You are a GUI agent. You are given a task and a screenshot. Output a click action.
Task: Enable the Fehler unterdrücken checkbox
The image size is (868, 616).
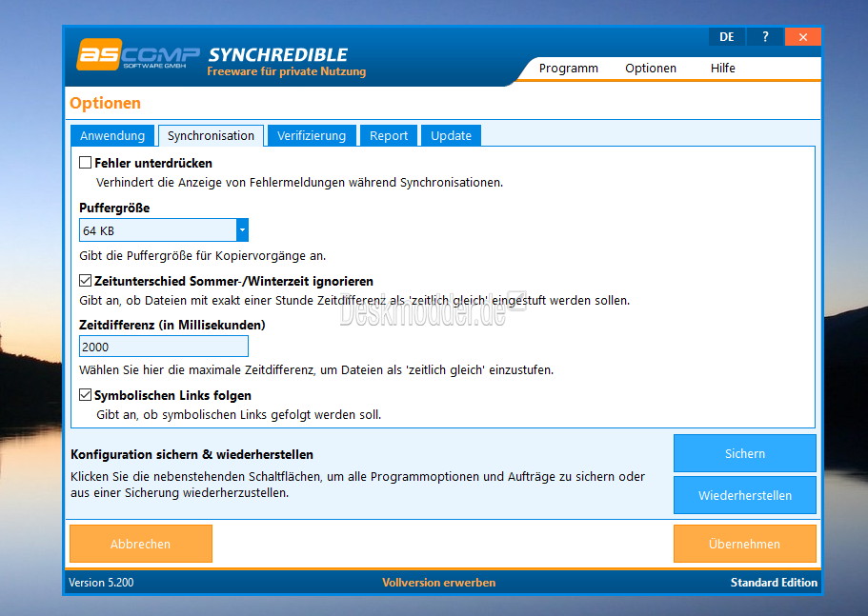pos(85,163)
